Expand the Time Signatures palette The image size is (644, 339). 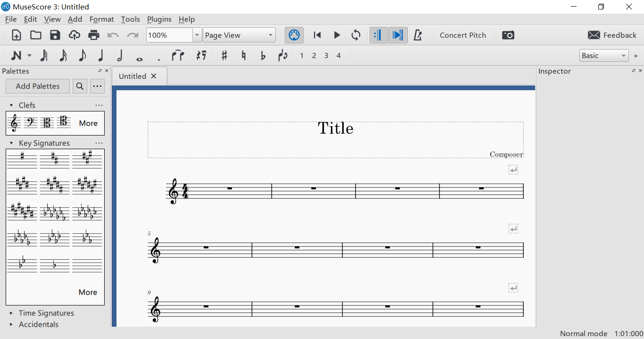point(46,313)
